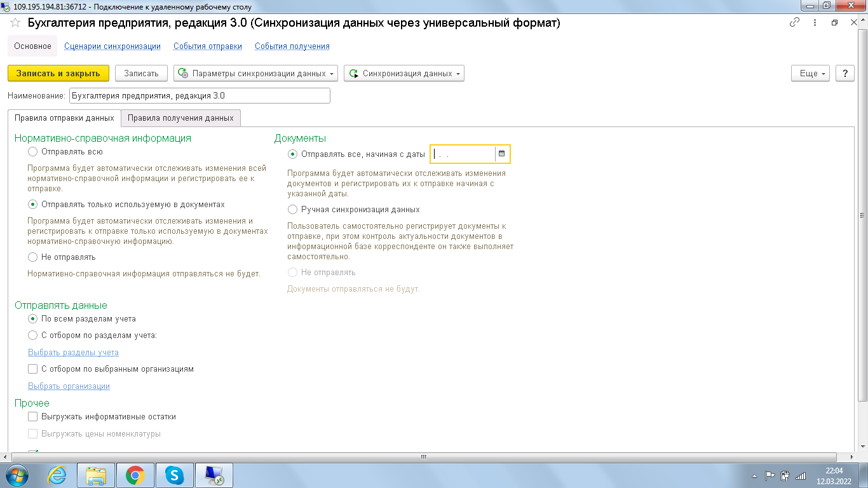The width and height of the screenshot is (868, 488).
Task: Expand the 'Синхронизация данных' dropdown
Action: [x=404, y=73]
